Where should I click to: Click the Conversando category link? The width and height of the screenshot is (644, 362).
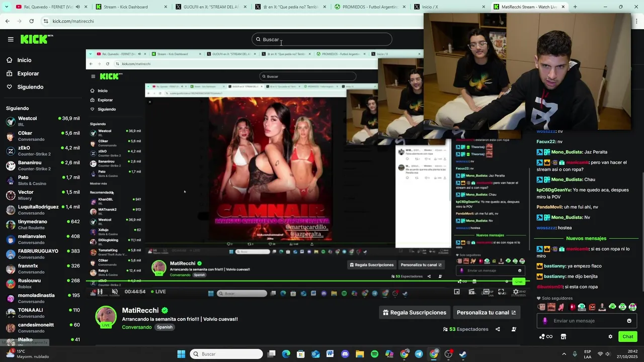click(136, 327)
